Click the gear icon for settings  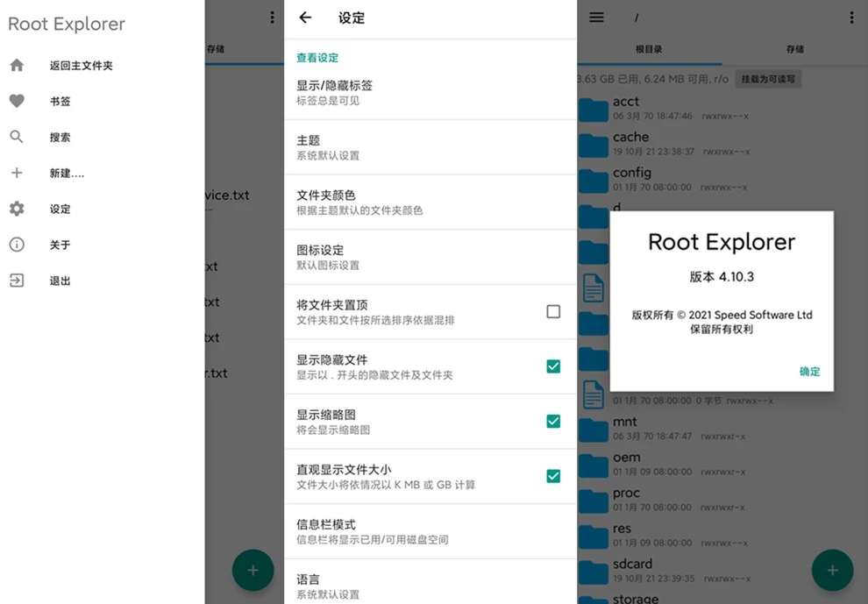pyautogui.click(x=17, y=209)
